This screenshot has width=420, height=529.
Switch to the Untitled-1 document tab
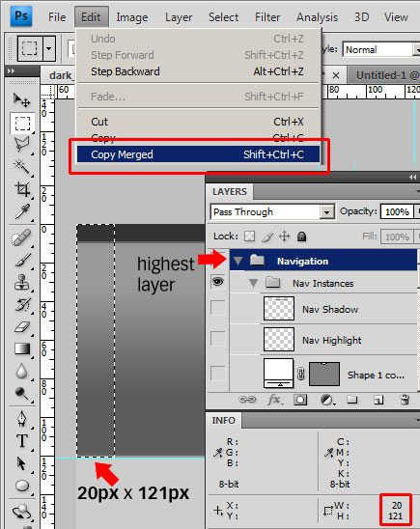(x=384, y=75)
